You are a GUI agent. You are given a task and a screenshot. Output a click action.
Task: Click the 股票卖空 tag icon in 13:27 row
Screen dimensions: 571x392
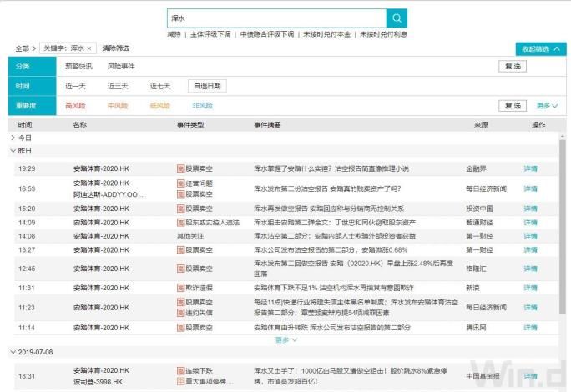coord(181,249)
